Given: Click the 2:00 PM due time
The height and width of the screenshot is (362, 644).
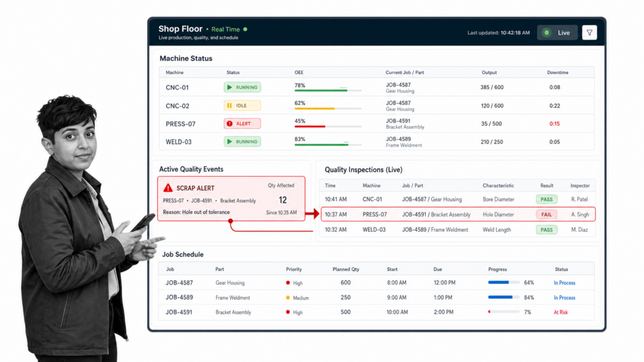Looking at the screenshot, I should point(443,312).
